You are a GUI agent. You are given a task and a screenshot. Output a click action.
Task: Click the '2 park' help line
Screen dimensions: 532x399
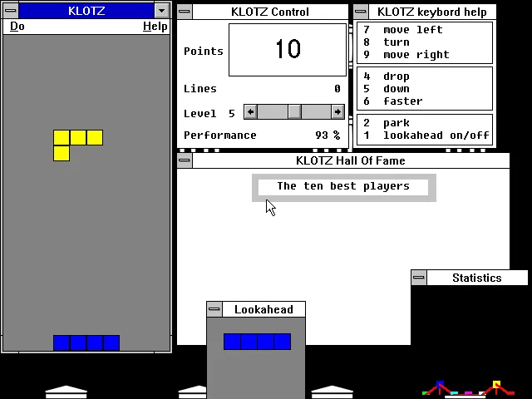click(x=386, y=123)
